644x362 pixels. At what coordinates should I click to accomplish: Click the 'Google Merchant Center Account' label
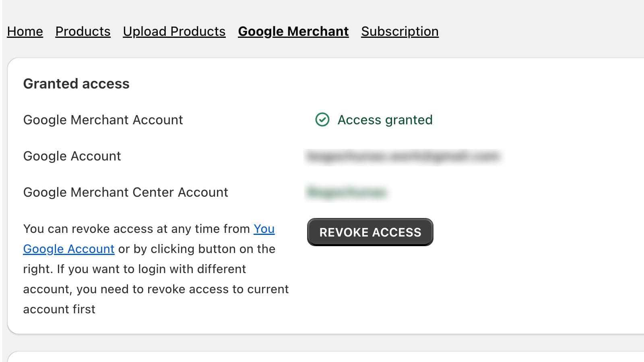pyautogui.click(x=126, y=192)
